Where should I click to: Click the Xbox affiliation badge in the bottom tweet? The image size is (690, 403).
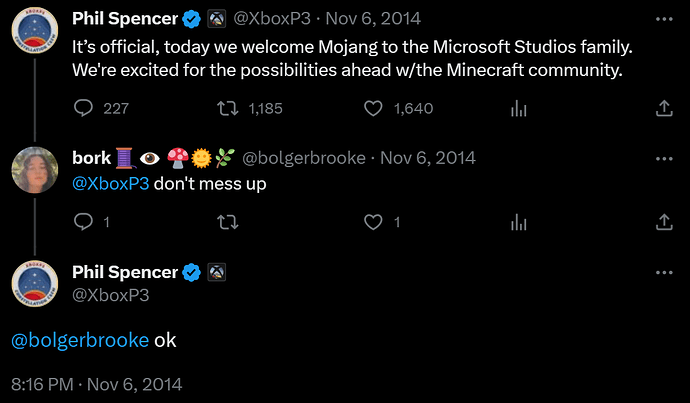click(x=217, y=272)
